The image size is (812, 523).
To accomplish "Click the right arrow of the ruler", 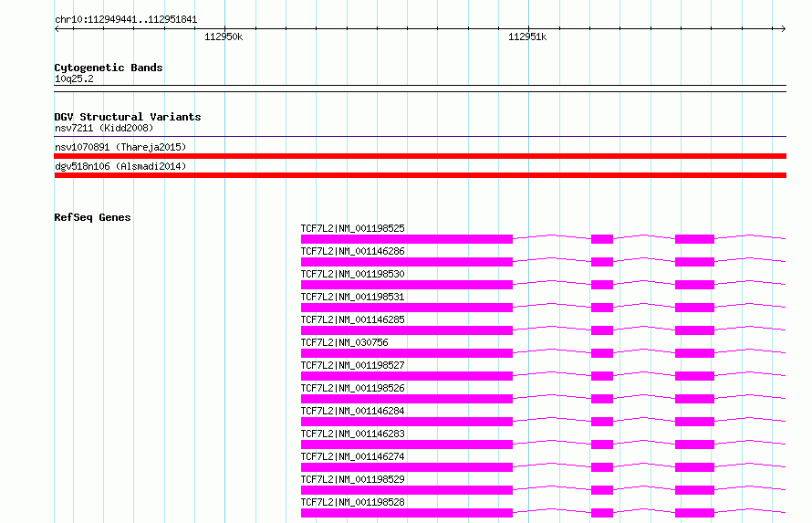I will tap(784, 28).
